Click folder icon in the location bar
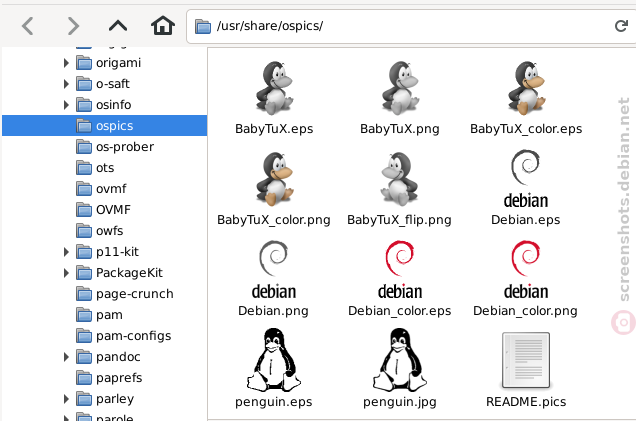This screenshot has height=421, width=636. pos(203,26)
